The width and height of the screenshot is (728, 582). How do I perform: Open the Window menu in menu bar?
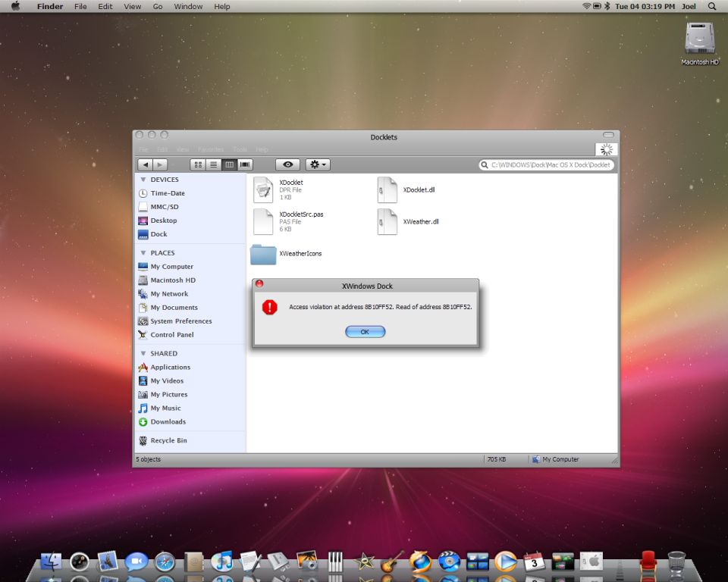(188, 7)
